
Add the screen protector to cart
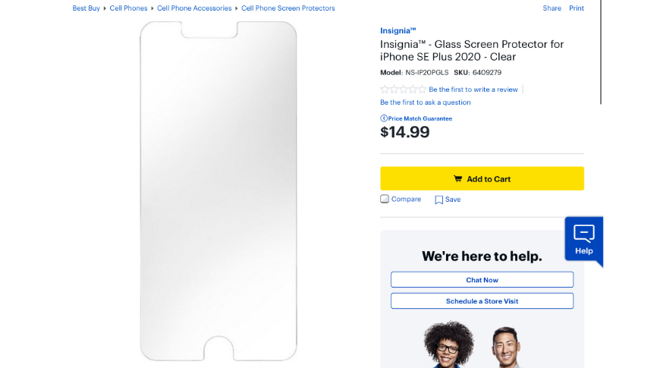pos(482,179)
